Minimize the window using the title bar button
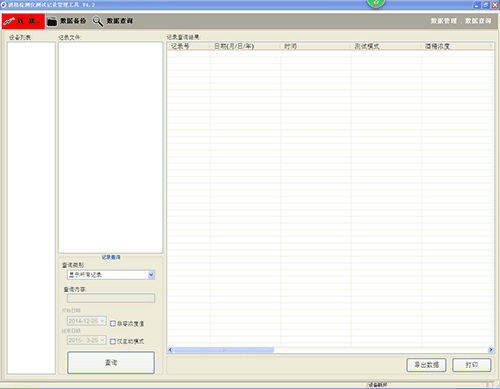 click(x=477, y=5)
